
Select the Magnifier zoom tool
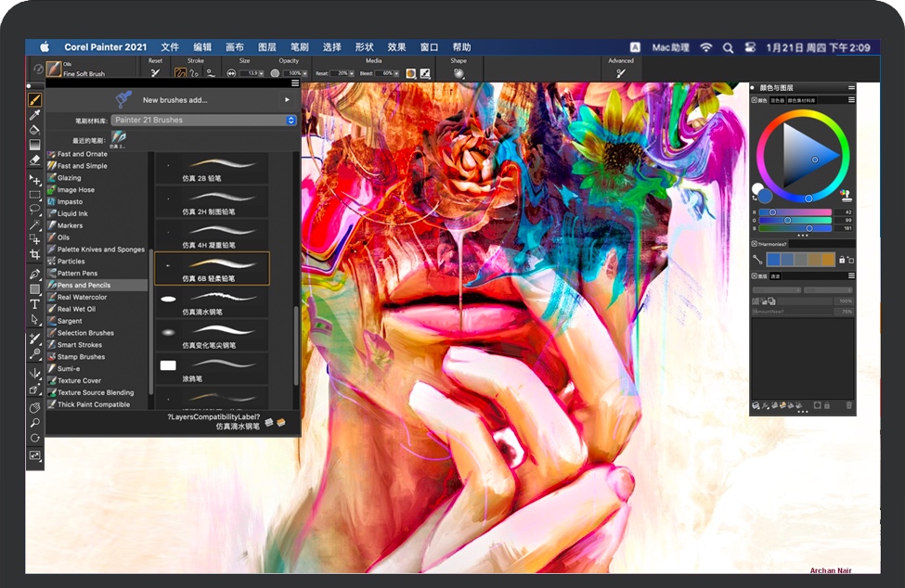click(34, 423)
